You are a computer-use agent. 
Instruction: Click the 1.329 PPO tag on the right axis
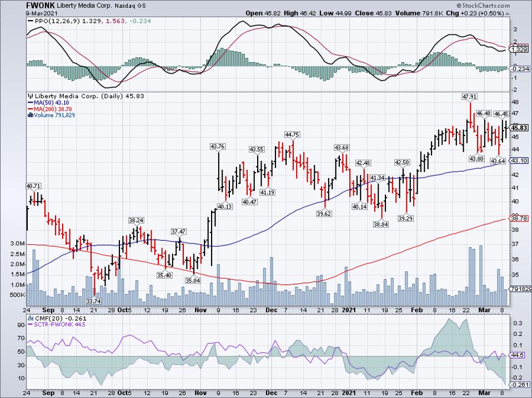coord(519,49)
